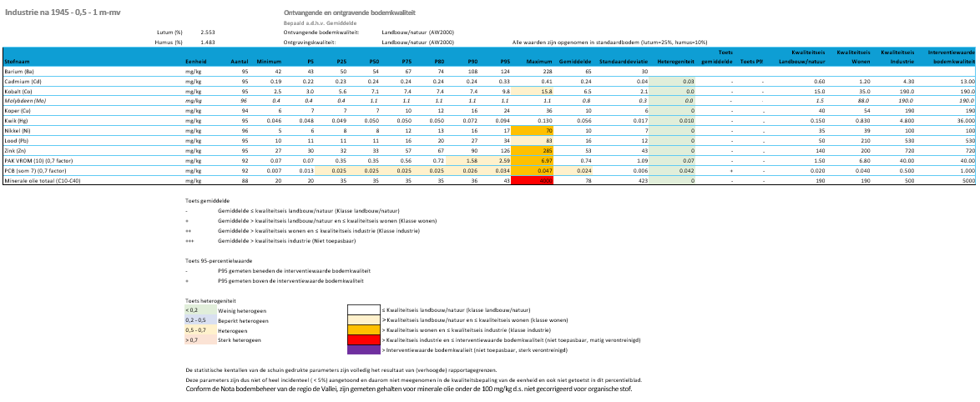The height and width of the screenshot is (402, 980).
Task: Select the Molybdeen (Mo) row label
Action: tap(26, 101)
